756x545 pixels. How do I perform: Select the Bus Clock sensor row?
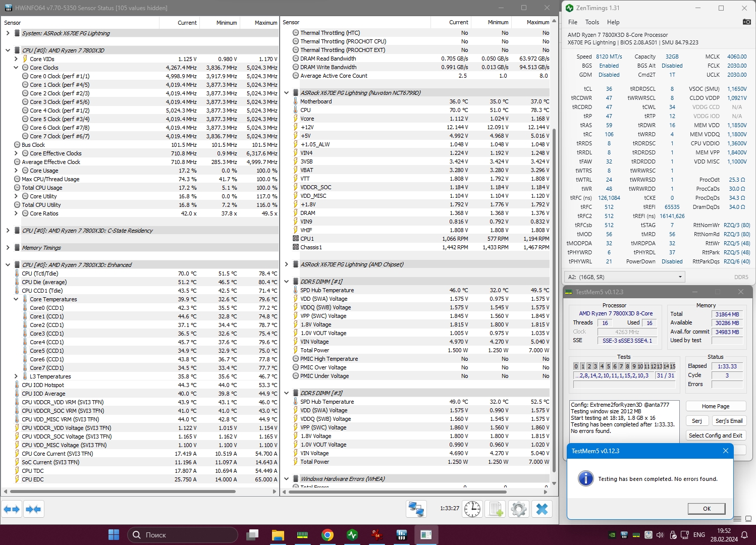pyautogui.click(x=140, y=145)
